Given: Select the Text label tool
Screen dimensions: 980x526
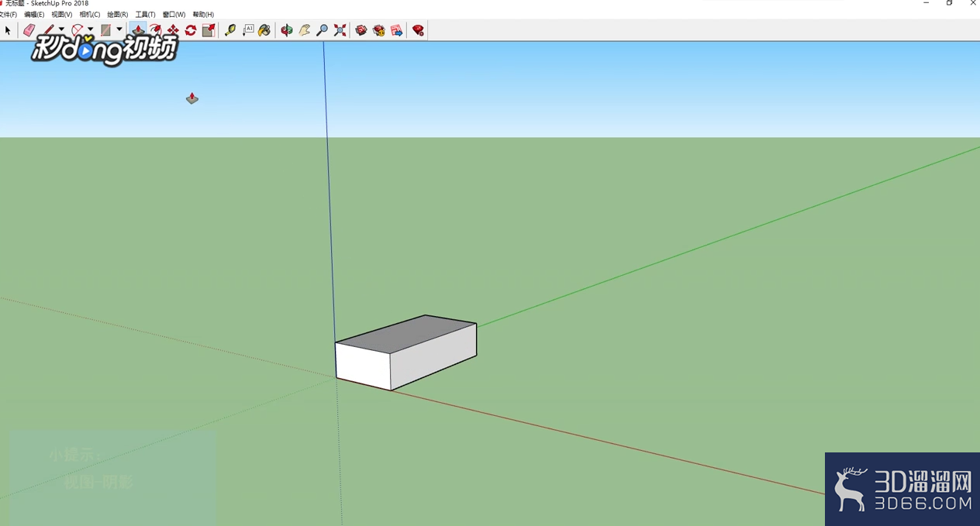Looking at the screenshot, I should pyautogui.click(x=248, y=30).
